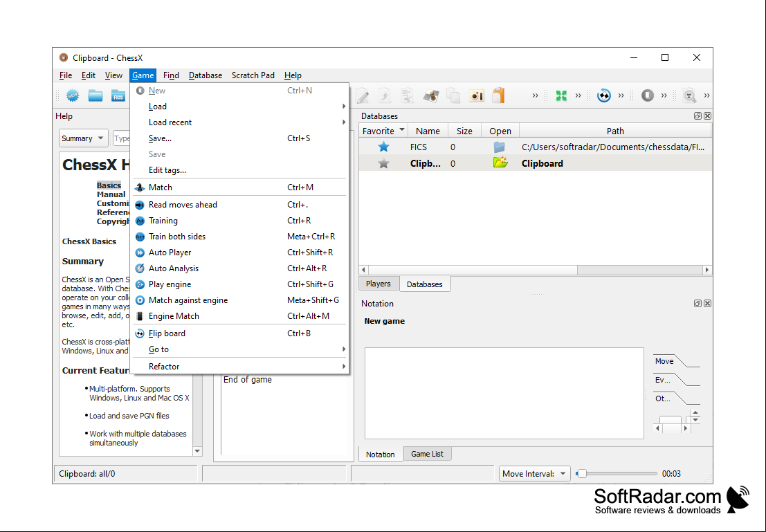Viewport: 766px width, 532px height.
Task: Click the blue New database toolbar icon
Action: (x=73, y=95)
